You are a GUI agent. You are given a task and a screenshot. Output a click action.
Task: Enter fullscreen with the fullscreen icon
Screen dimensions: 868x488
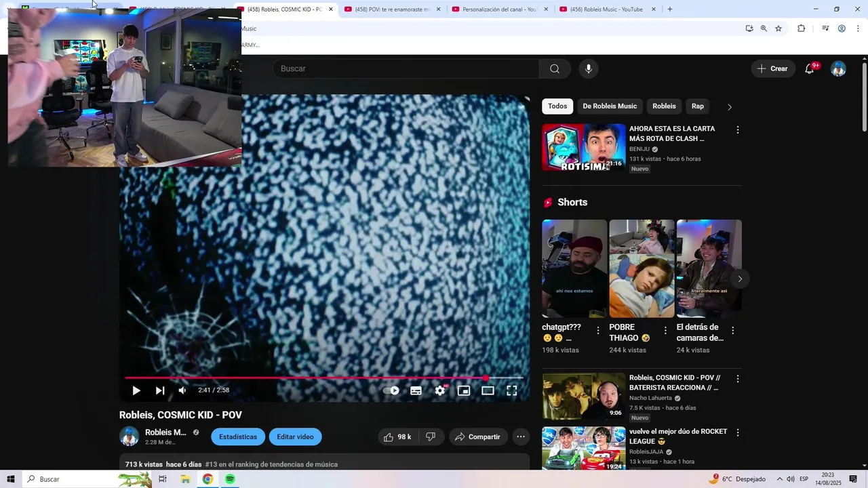coord(512,390)
